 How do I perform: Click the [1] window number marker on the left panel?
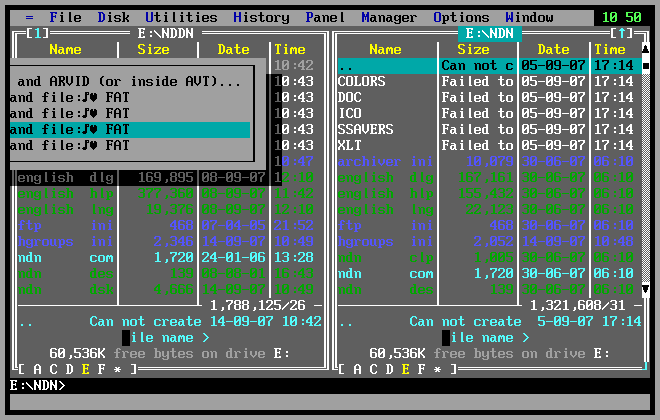point(37,33)
